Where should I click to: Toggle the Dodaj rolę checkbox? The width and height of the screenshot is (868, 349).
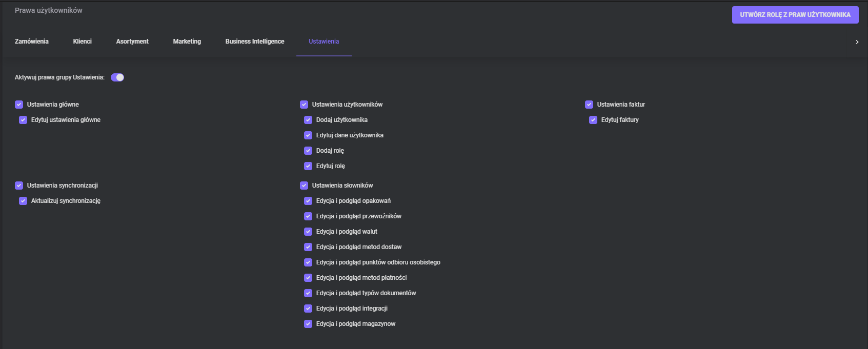(308, 151)
